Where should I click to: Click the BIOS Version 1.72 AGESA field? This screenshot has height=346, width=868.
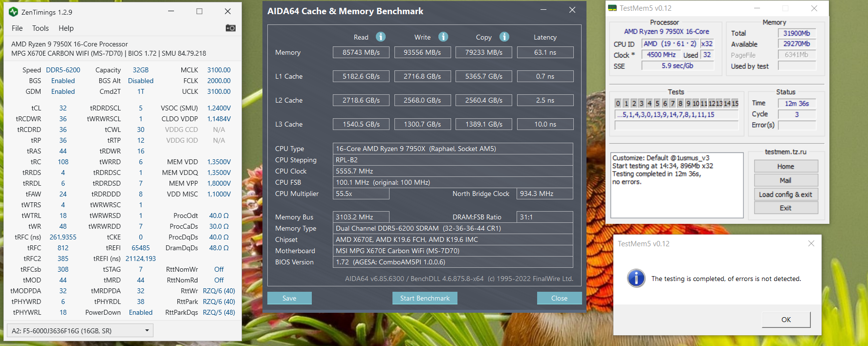[453, 262]
